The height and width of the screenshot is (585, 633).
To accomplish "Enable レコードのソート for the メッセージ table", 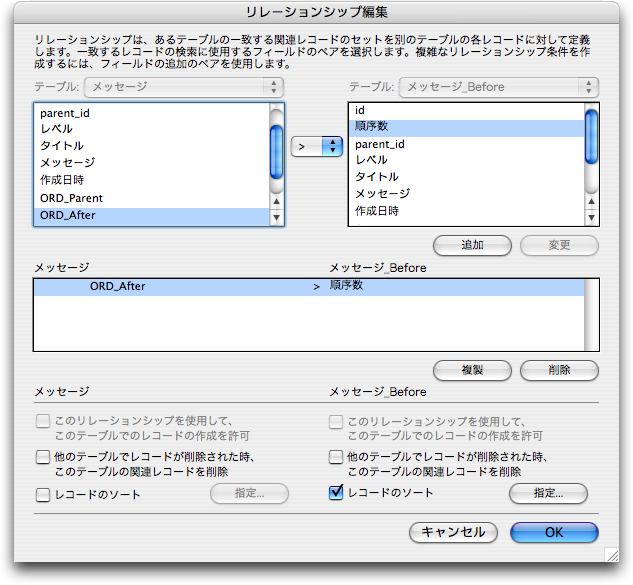I will (43, 494).
